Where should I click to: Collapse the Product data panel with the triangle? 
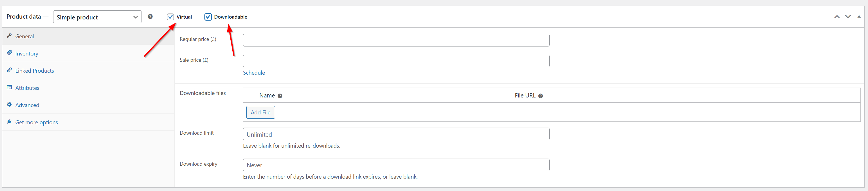859,16
